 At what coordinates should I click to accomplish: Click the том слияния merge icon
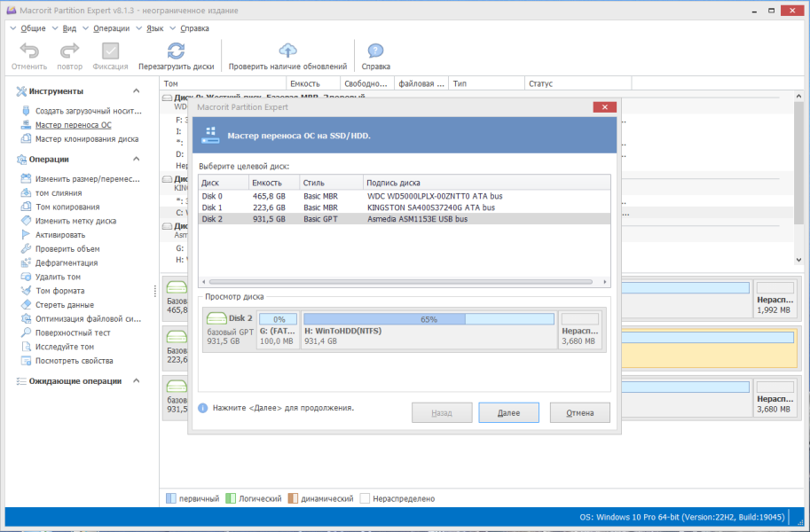[26, 192]
